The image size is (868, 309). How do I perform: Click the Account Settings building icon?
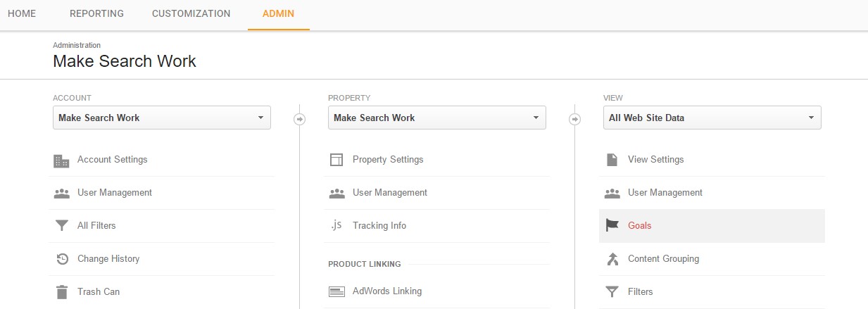tap(61, 160)
